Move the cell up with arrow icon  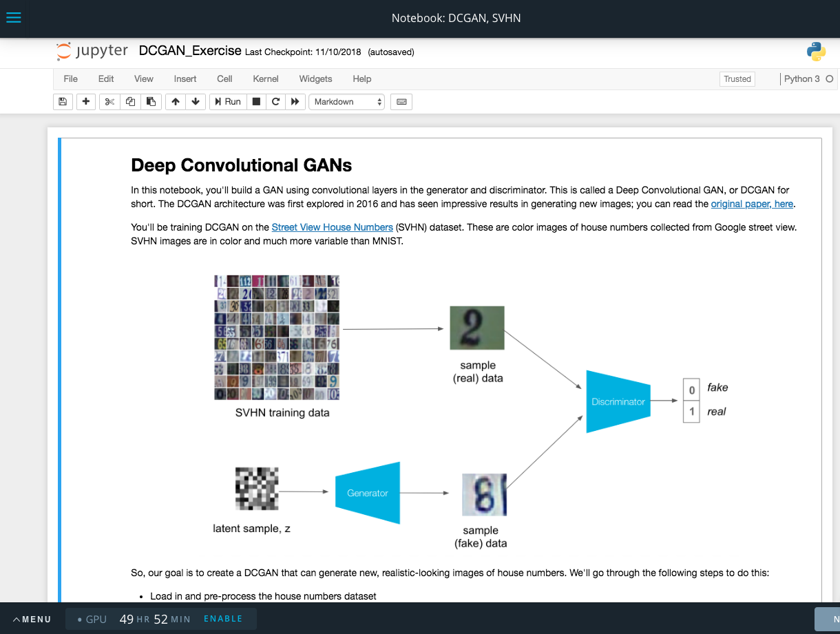[175, 101]
